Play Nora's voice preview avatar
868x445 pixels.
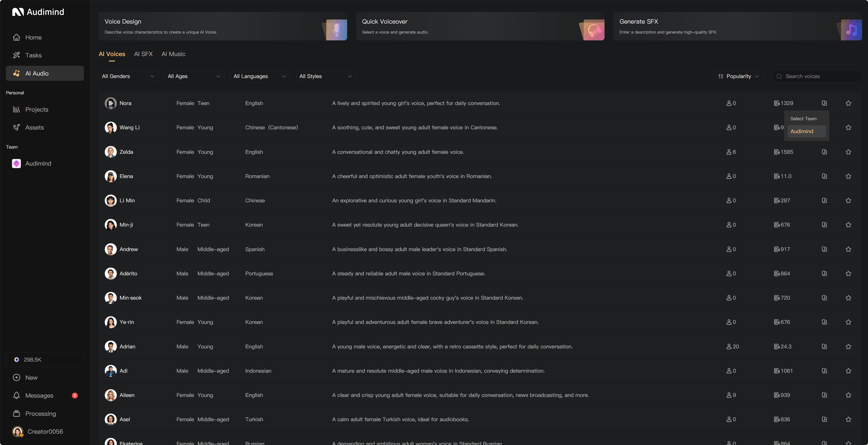110,103
